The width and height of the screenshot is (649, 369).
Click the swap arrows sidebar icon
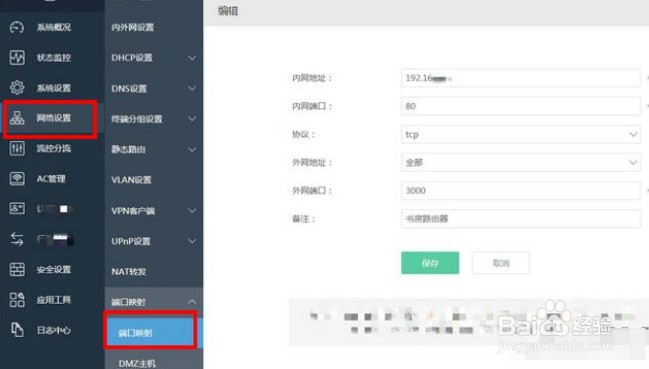[x=17, y=239]
